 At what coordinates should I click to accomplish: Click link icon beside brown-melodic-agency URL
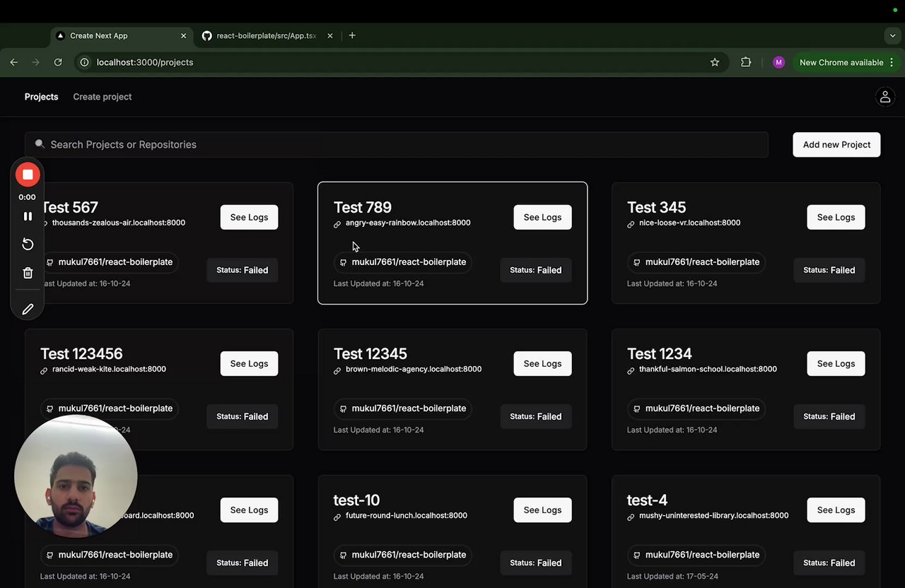337,370
